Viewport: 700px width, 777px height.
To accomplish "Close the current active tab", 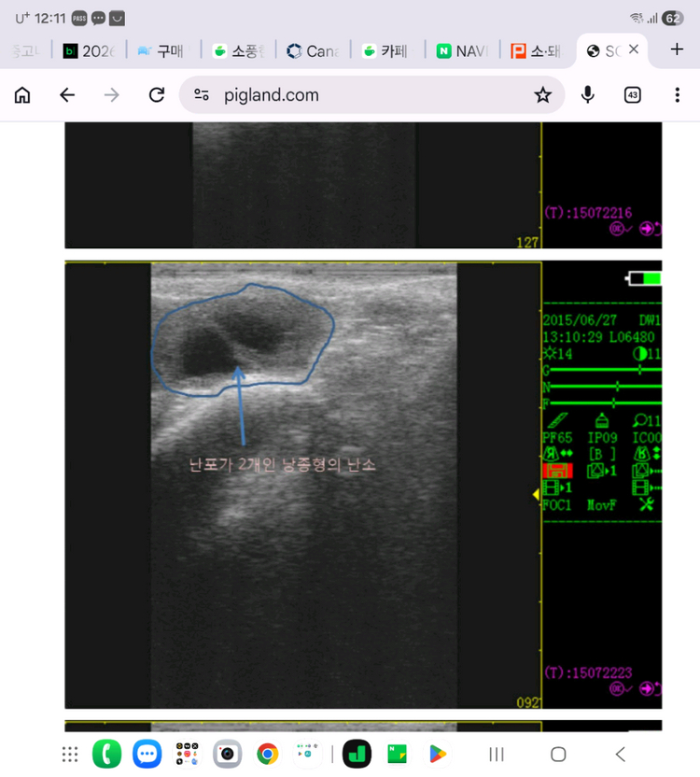I will [x=634, y=49].
